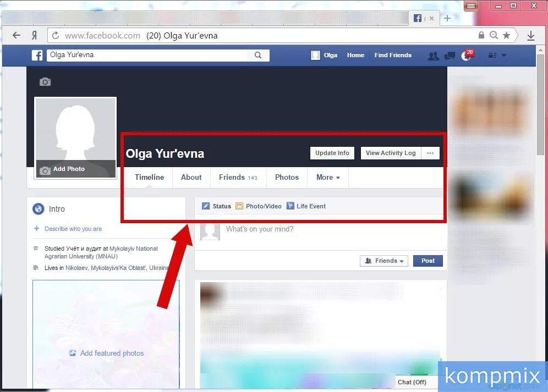Open notifications globe with 20 badge
This screenshot has height=392, width=548.
point(467,55)
